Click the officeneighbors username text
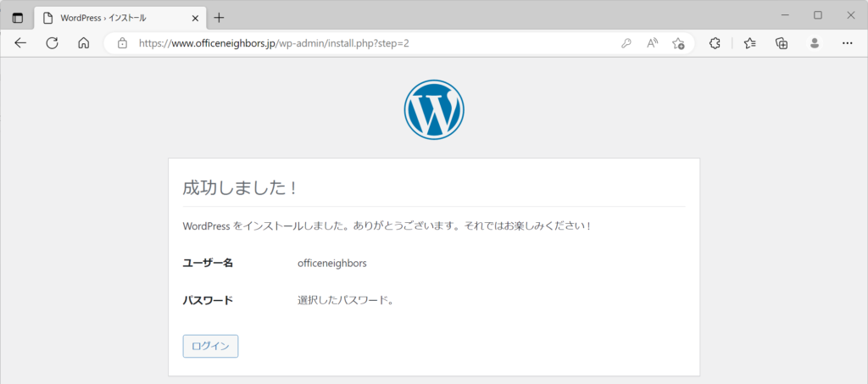Screen dimensions: 868x384 click(331, 264)
